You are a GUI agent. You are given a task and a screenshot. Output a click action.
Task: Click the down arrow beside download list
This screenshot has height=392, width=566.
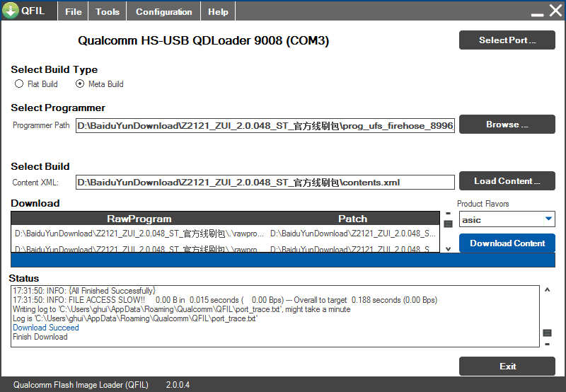448,248
